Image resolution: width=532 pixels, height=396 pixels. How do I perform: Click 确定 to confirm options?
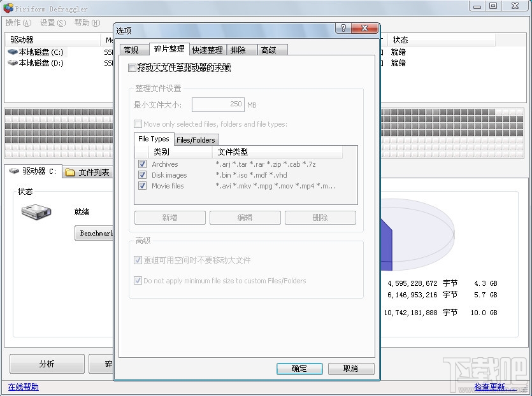click(299, 369)
